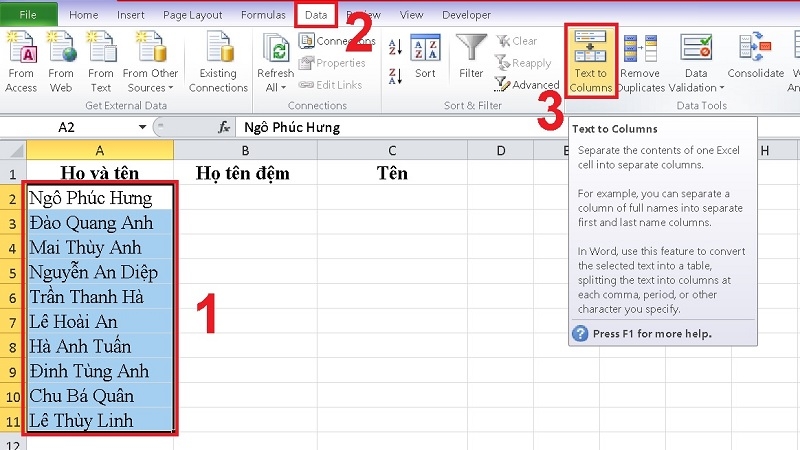The image size is (800, 450).
Task: Switch to the Home tab
Action: (83, 15)
